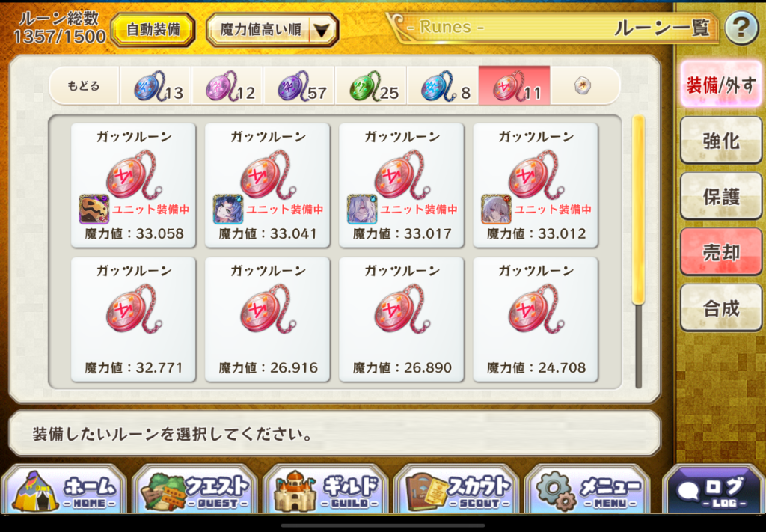The width and height of the screenshot is (766, 532).
Task: Select the light blue rune tab showing 8
Action: pyautogui.click(x=443, y=86)
